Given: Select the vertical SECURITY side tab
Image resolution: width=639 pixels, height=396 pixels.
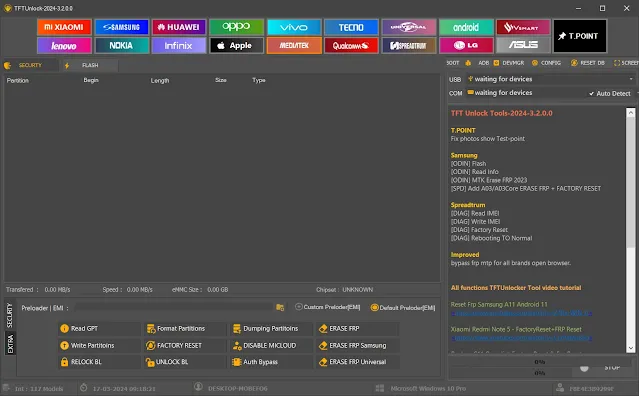Looking at the screenshot, I should pos(10,315).
